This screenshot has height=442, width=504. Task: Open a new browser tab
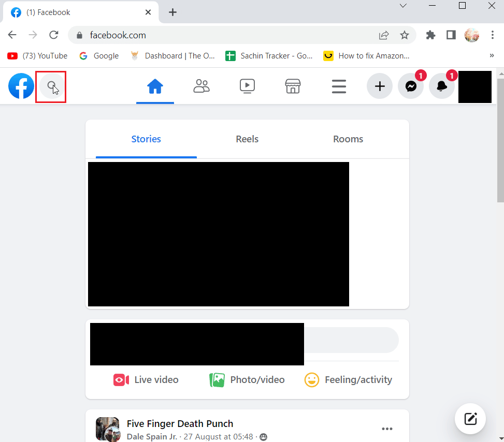[172, 12]
